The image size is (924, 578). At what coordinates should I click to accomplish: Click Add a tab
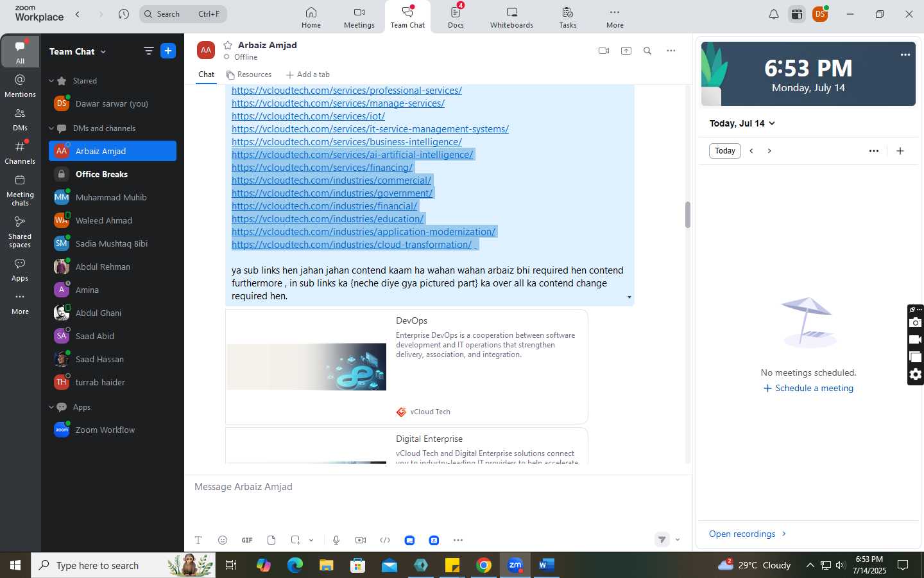point(308,74)
